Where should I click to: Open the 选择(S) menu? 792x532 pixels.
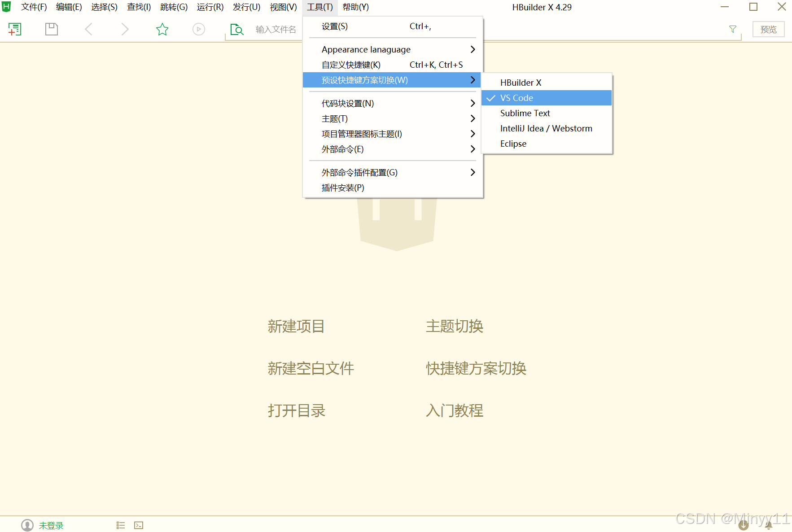click(x=104, y=7)
